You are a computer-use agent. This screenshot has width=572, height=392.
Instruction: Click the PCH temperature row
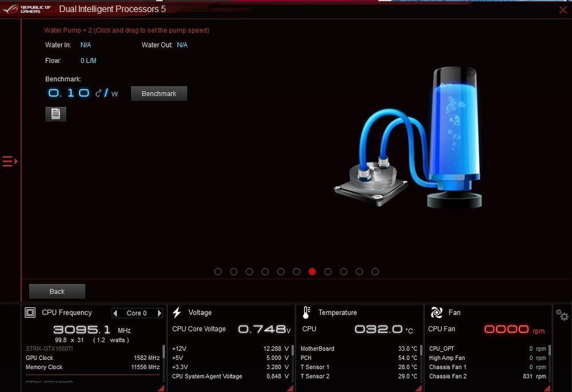(x=358, y=358)
